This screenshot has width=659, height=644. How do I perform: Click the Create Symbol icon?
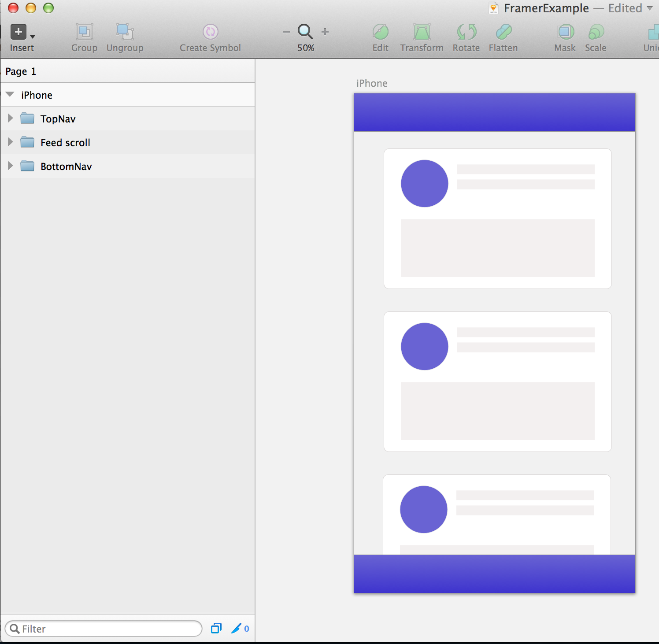(x=211, y=32)
